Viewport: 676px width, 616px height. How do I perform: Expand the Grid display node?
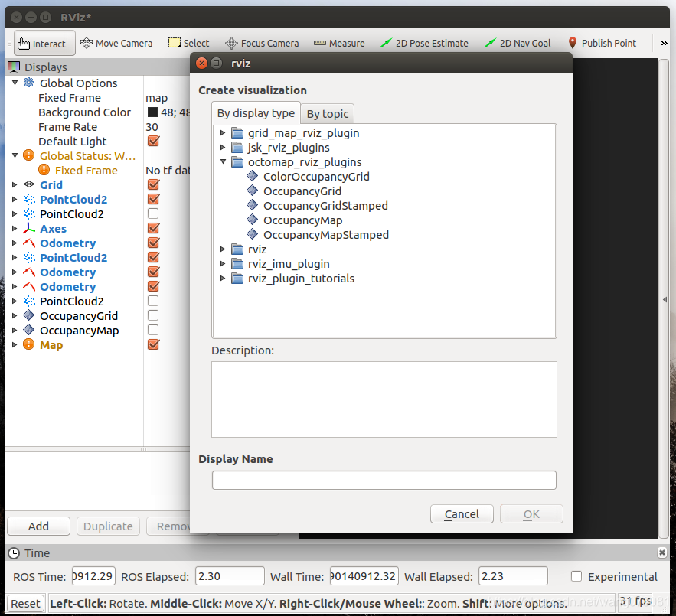[x=15, y=184]
